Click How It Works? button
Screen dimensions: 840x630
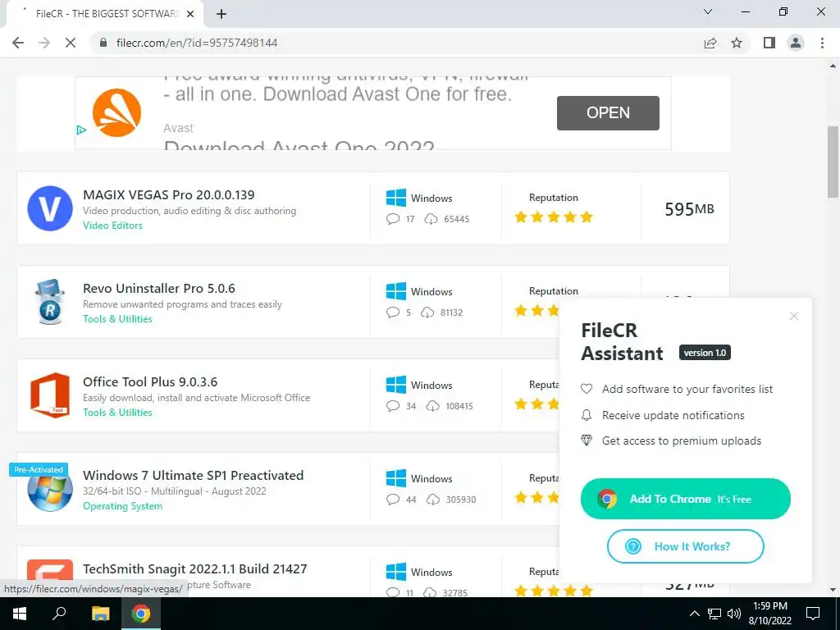(x=685, y=546)
